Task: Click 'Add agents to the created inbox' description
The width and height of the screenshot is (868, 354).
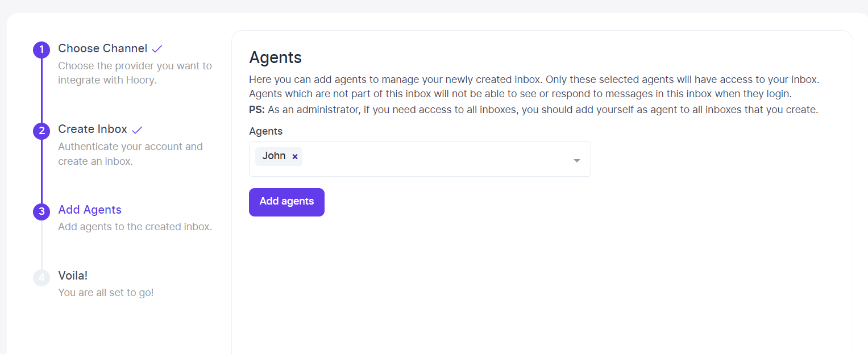Action: coord(135,227)
